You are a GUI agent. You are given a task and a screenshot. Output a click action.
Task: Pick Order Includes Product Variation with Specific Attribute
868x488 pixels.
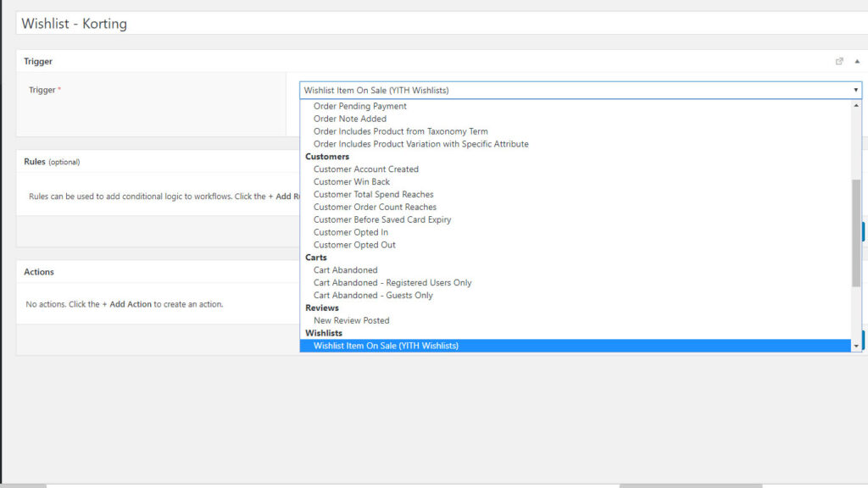(420, 144)
